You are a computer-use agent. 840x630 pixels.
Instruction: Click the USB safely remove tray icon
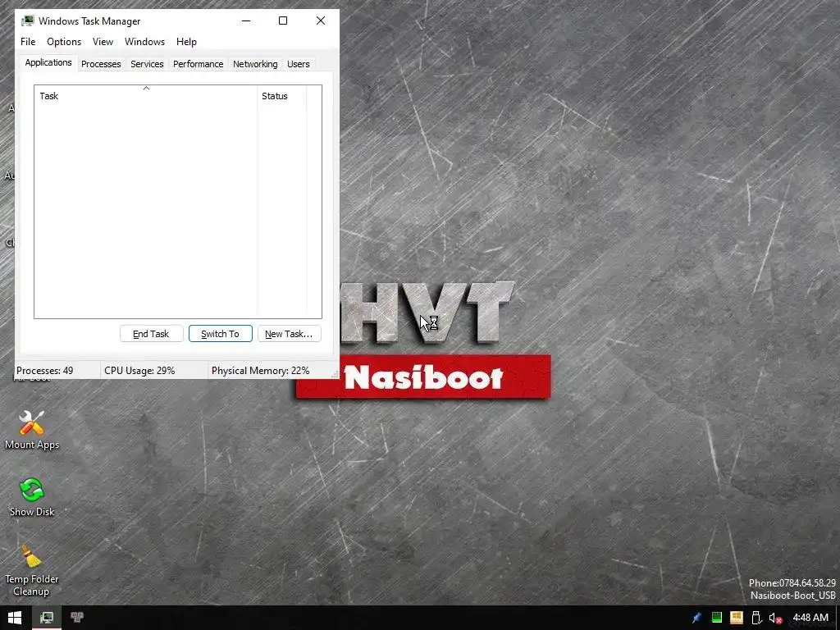pos(756,618)
